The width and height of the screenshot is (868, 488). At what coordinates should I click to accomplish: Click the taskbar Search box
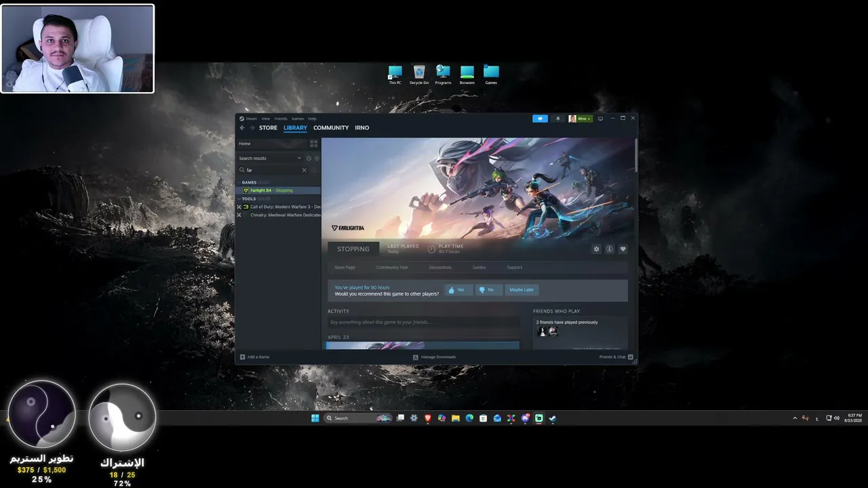click(358, 418)
